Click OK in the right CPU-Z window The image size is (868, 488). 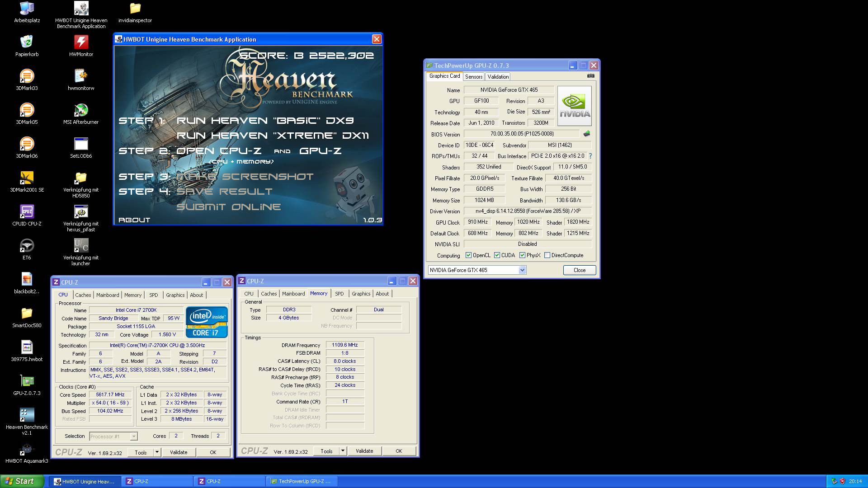click(399, 451)
